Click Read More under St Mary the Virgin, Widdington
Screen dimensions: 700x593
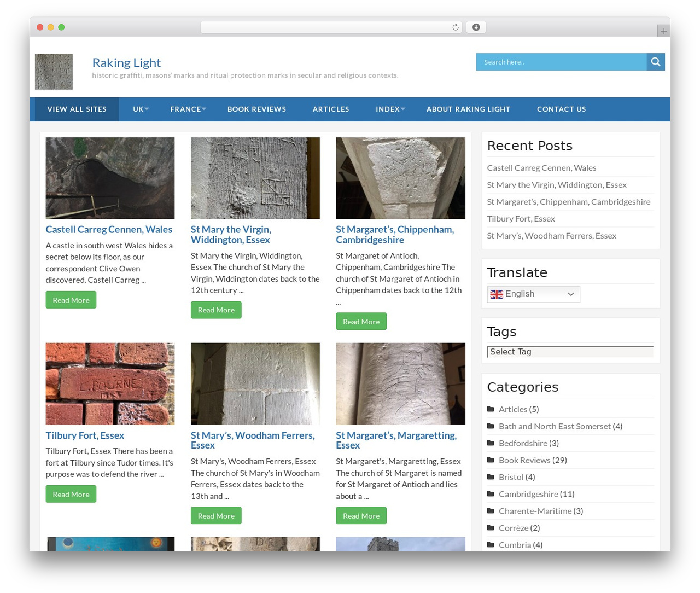click(x=216, y=310)
